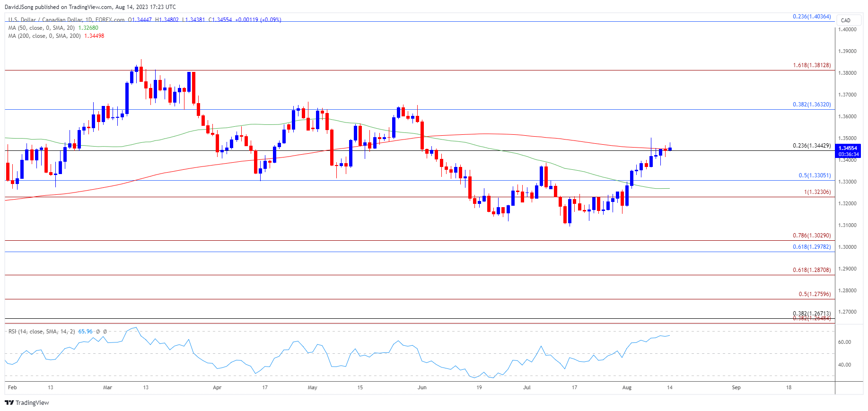Click the Feb label on time axis
This screenshot has height=411, width=868.
pyautogui.click(x=12, y=387)
